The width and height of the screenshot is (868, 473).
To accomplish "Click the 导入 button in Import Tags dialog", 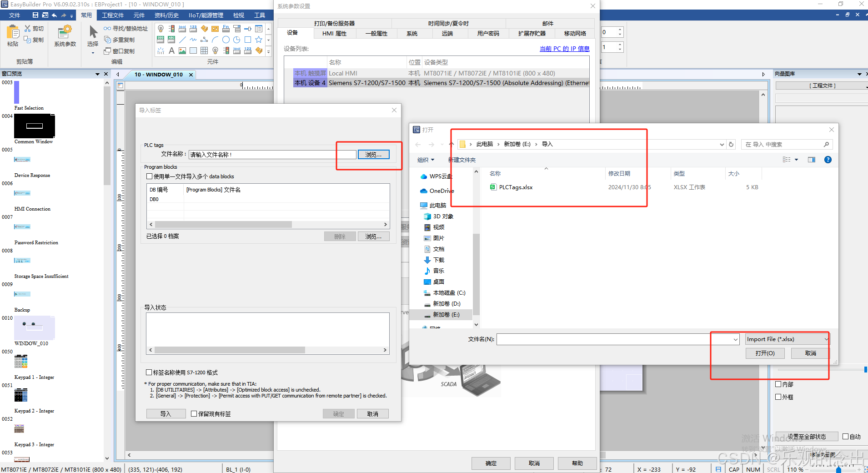I will [166, 414].
